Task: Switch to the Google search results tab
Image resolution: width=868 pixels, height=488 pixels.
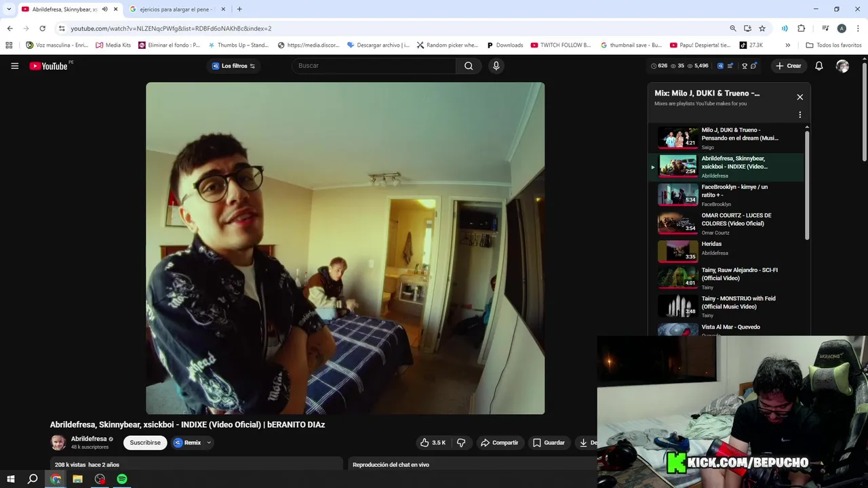Action: coord(176,9)
